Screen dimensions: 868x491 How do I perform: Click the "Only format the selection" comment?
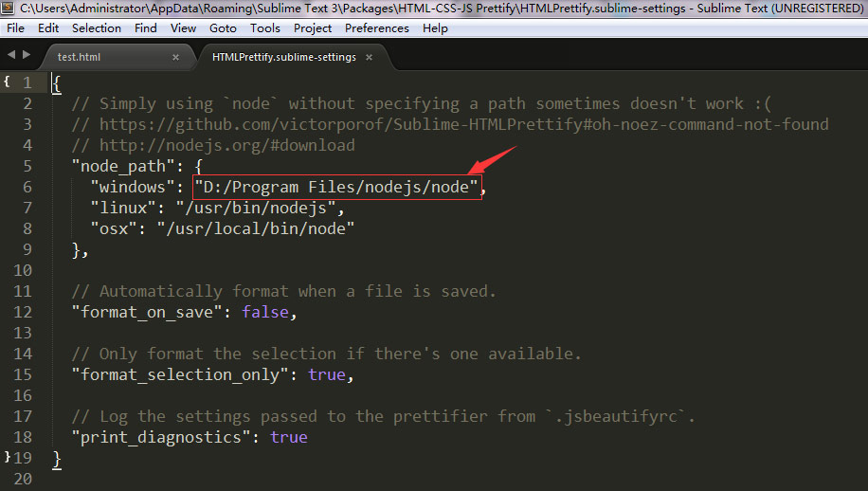pyautogui.click(x=327, y=354)
